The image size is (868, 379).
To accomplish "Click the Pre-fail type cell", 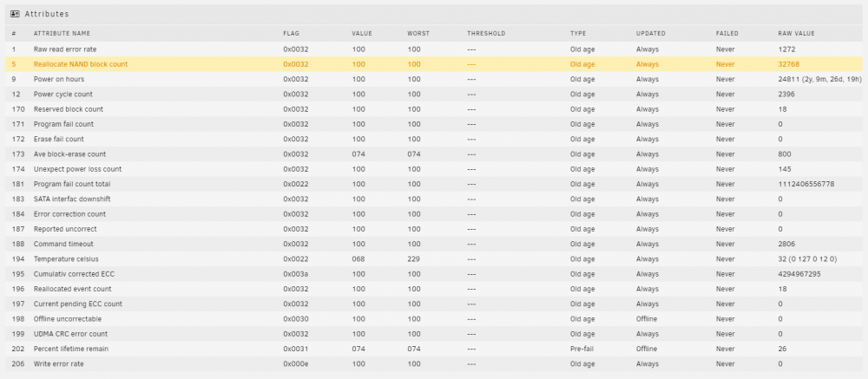I will (581, 349).
